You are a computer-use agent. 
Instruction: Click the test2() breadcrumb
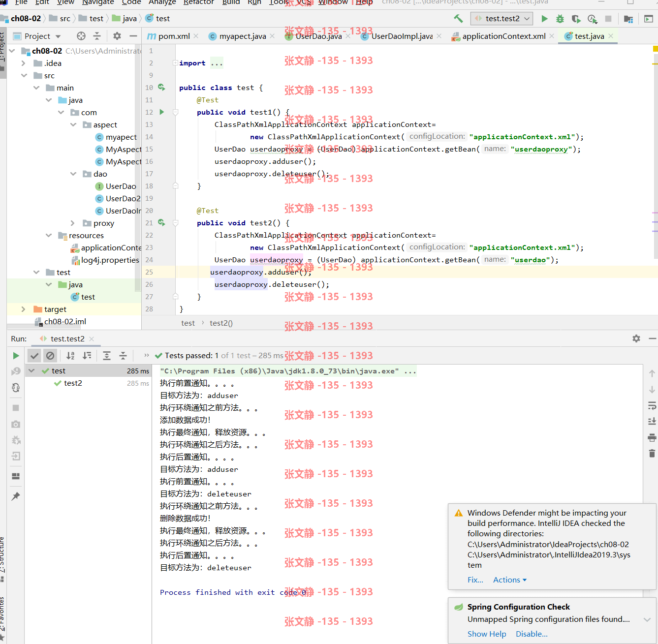point(221,323)
